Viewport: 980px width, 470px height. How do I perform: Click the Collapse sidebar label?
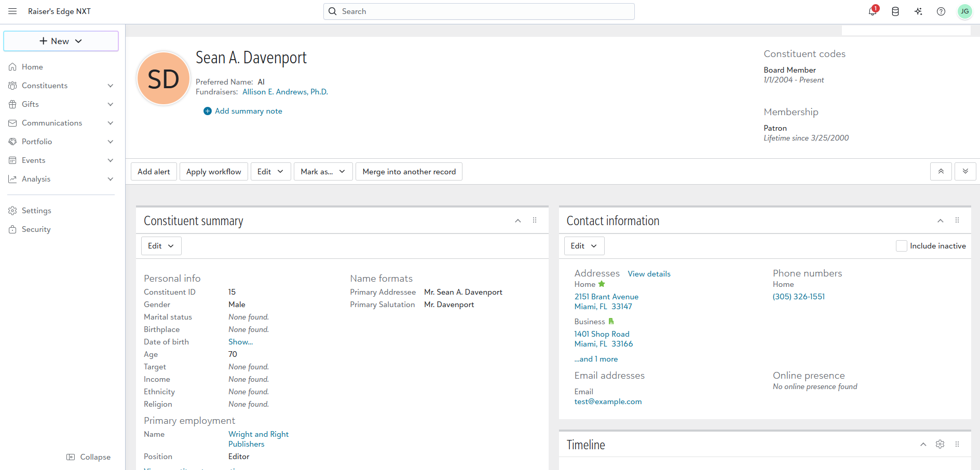pos(96,457)
